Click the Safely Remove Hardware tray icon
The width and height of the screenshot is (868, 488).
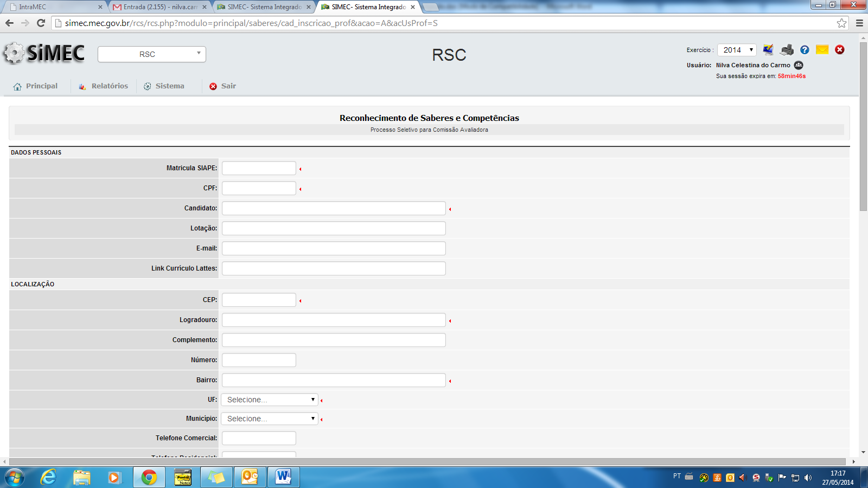coord(769,478)
